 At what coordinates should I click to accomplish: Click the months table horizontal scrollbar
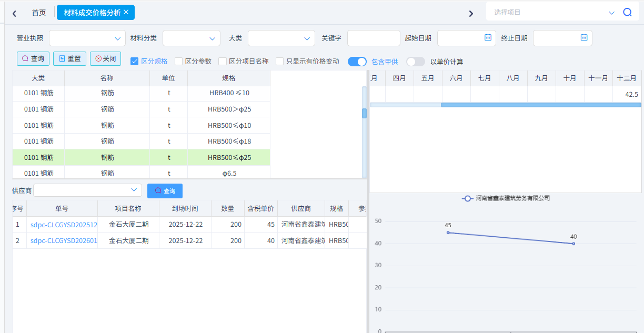540,105
